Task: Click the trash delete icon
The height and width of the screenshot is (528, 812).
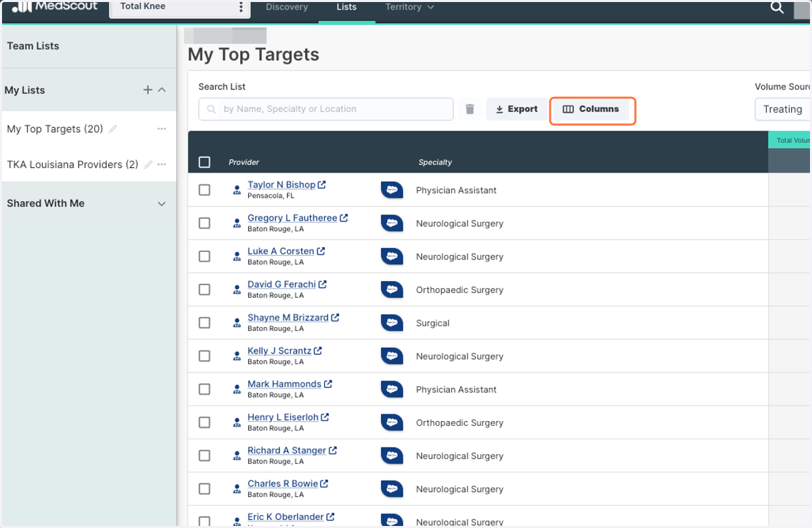Action: [470, 109]
